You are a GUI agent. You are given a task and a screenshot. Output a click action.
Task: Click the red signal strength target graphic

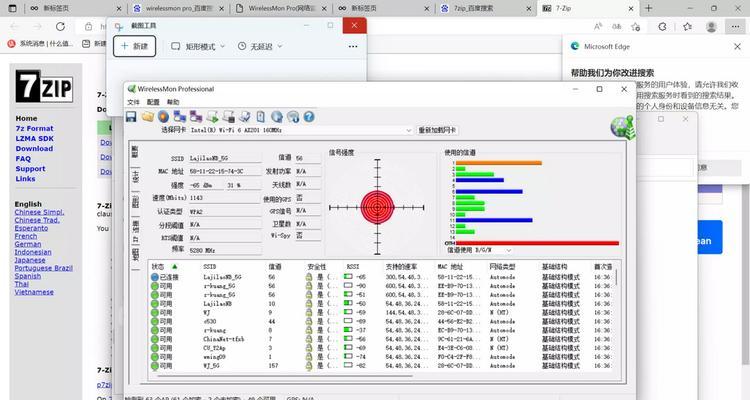pos(377,207)
